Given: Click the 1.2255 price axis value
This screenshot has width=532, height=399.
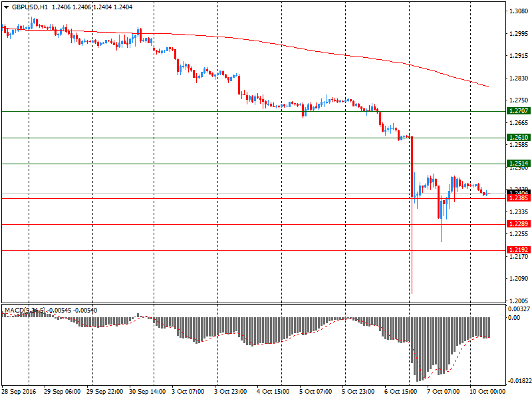Looking at the screenshot, I should point(519,234).
